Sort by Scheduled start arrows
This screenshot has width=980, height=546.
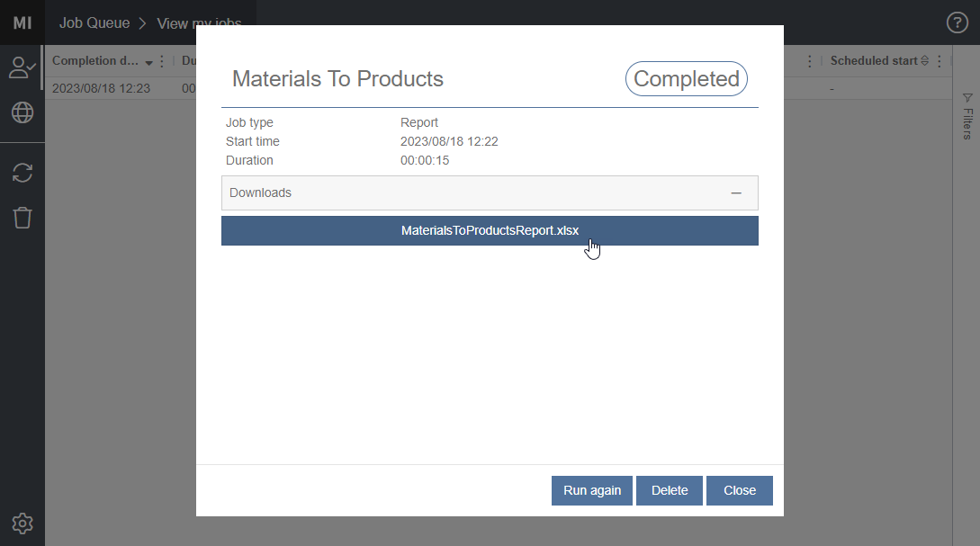pyautogui.click(x=924, y=60)
